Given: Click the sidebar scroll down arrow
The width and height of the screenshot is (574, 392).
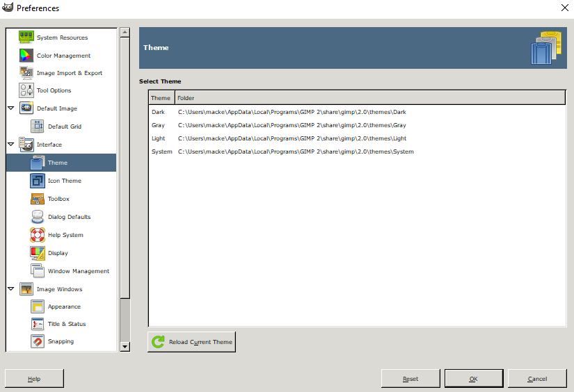Looking at the screenshot, I should [x=125, y=346].
